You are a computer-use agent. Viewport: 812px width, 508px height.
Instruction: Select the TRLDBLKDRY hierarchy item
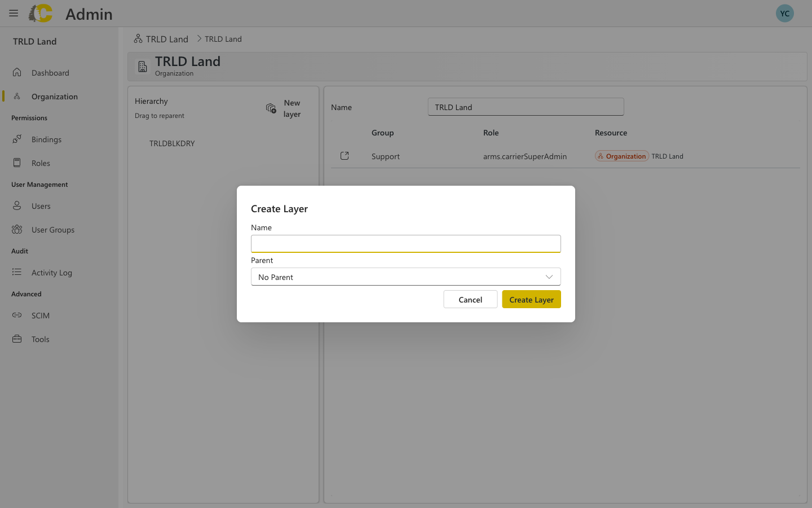[x=172, y=143]
